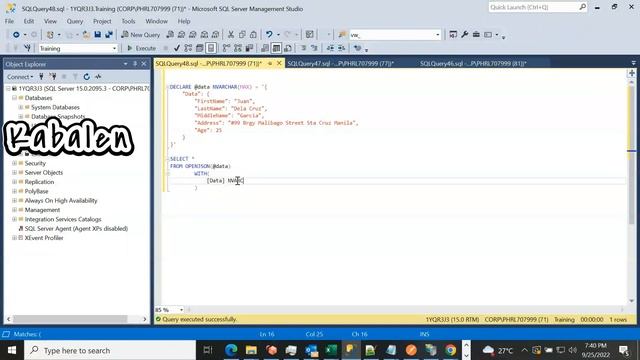Click the Undo arrow icon
This screenshot has width=640, height=360.
coord(269,35)
